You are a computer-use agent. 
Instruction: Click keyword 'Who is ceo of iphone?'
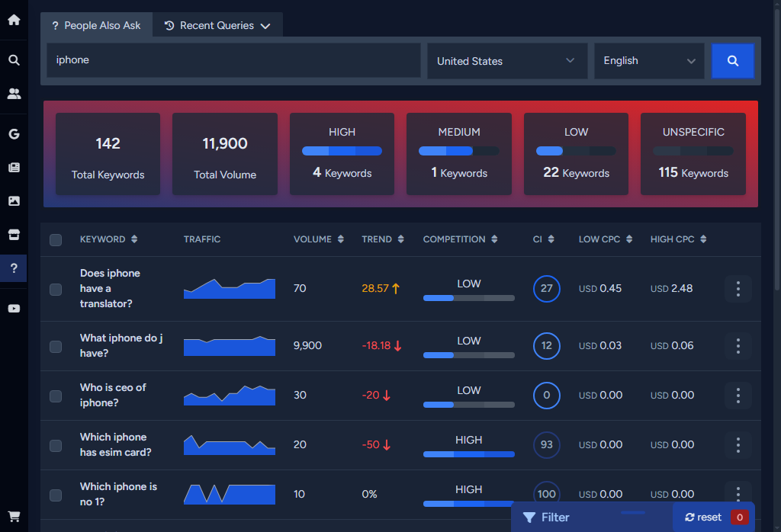pyautogui.click(x=113, y=396)
